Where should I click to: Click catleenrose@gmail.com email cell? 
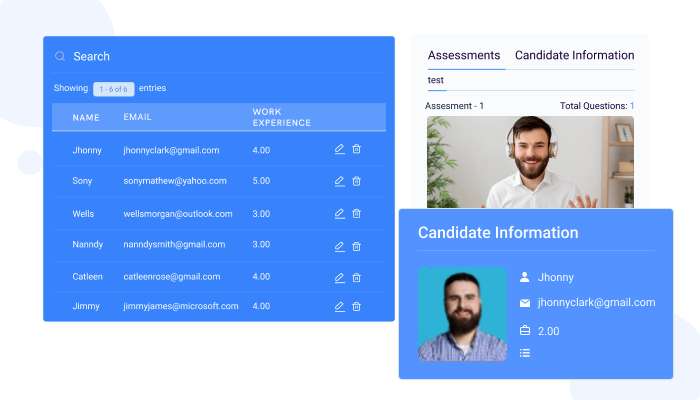172,276
